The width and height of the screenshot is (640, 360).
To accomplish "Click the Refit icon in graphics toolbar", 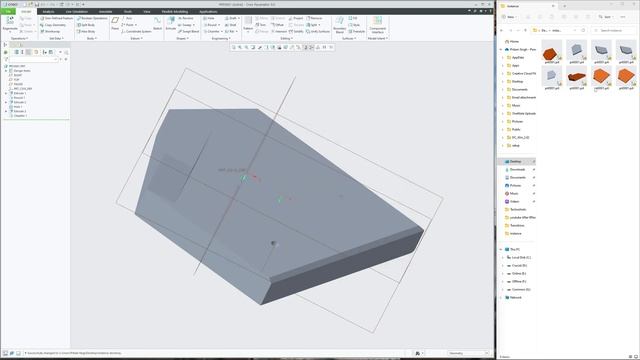I will [233, 47].
